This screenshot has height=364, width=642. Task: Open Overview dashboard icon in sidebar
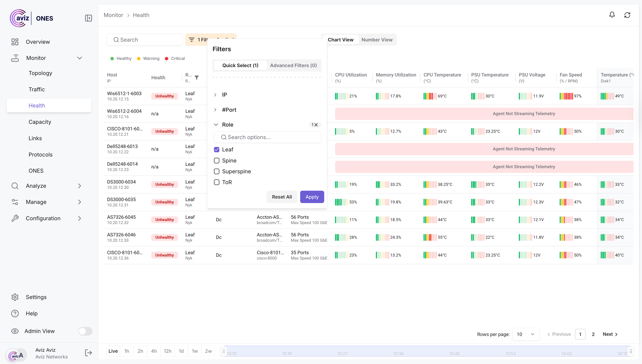point(15,42)
